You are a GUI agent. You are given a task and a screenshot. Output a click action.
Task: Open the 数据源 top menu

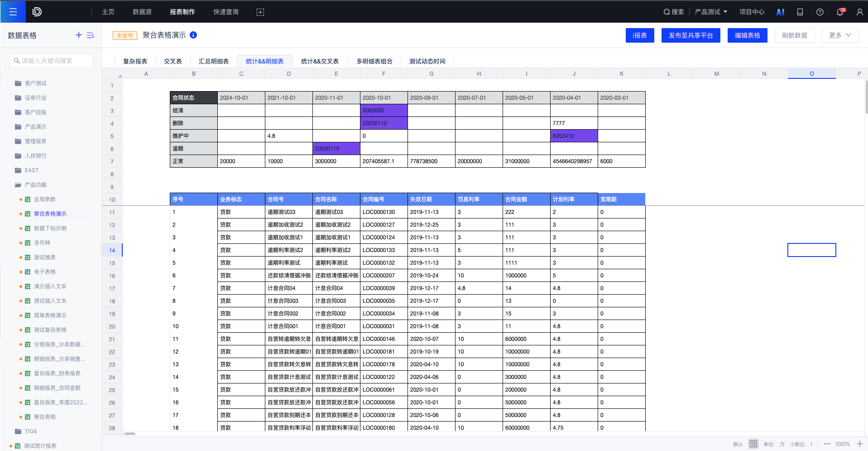tap(142, 12)
